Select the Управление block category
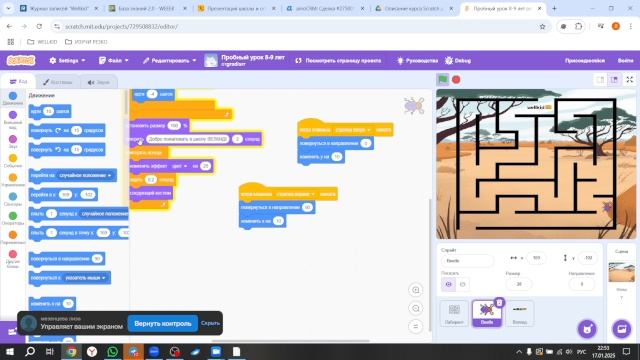 pyautogui.click(x=13, y=178)
